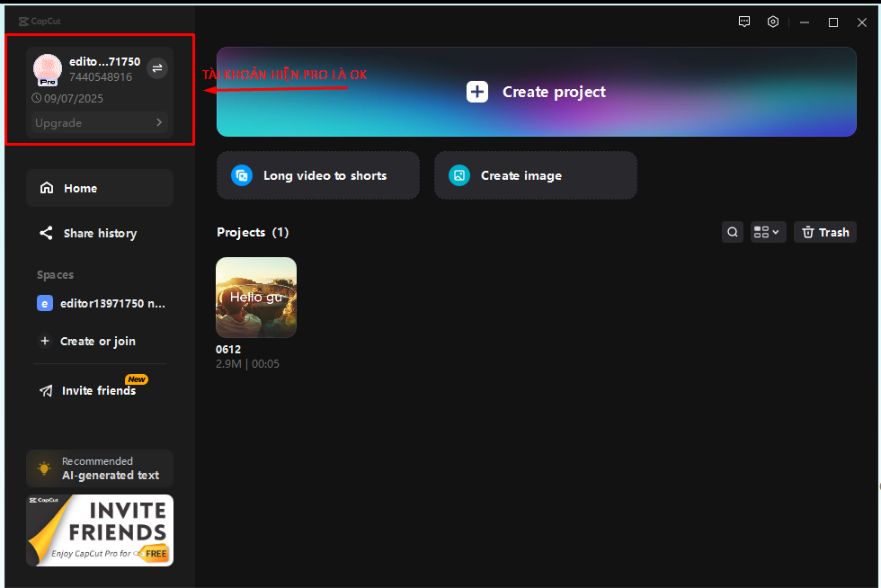The height and width of the screenshot is (588, 881).
Task: Open the feedback message icon
Action: 744,22
